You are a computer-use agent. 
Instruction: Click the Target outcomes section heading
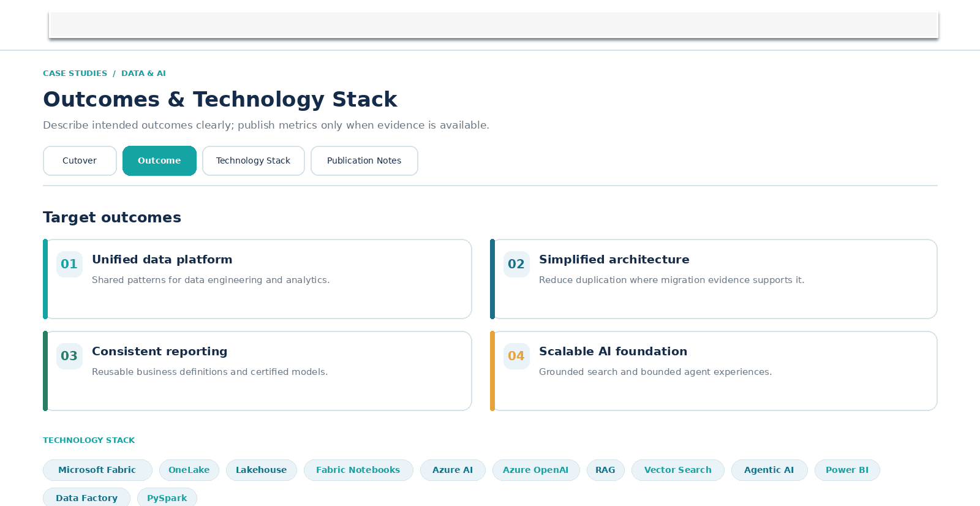[x=112, y=217]
